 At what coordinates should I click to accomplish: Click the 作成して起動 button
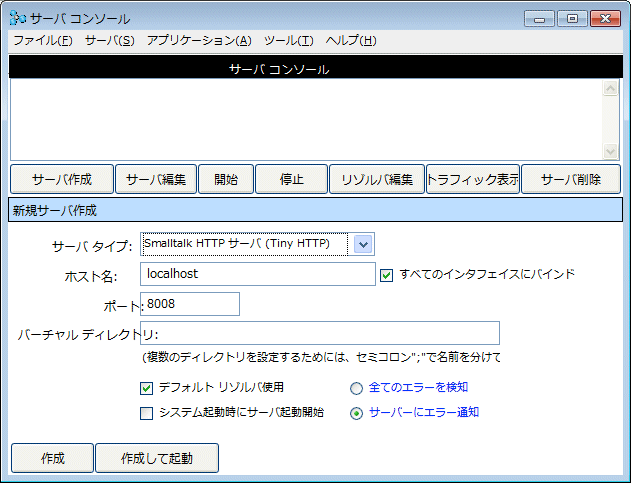pyautogui.click(x=156, y=458)
